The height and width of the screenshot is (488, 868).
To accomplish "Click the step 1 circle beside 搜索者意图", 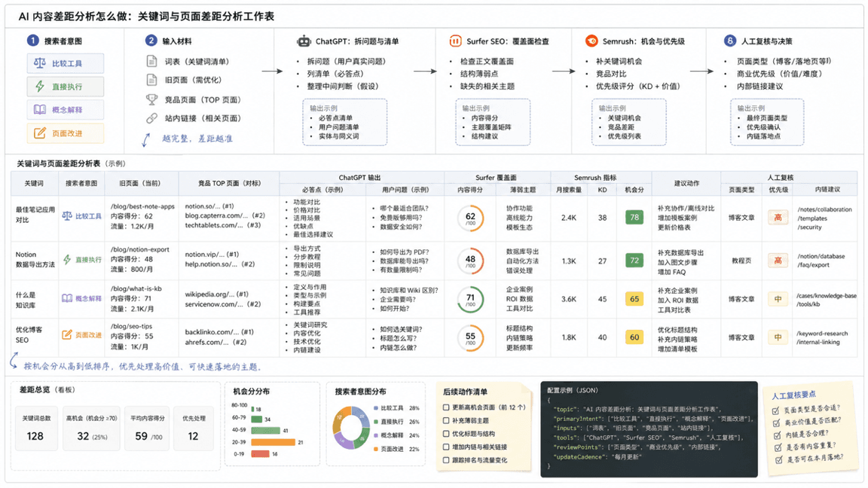I will (x=32, y=41).
